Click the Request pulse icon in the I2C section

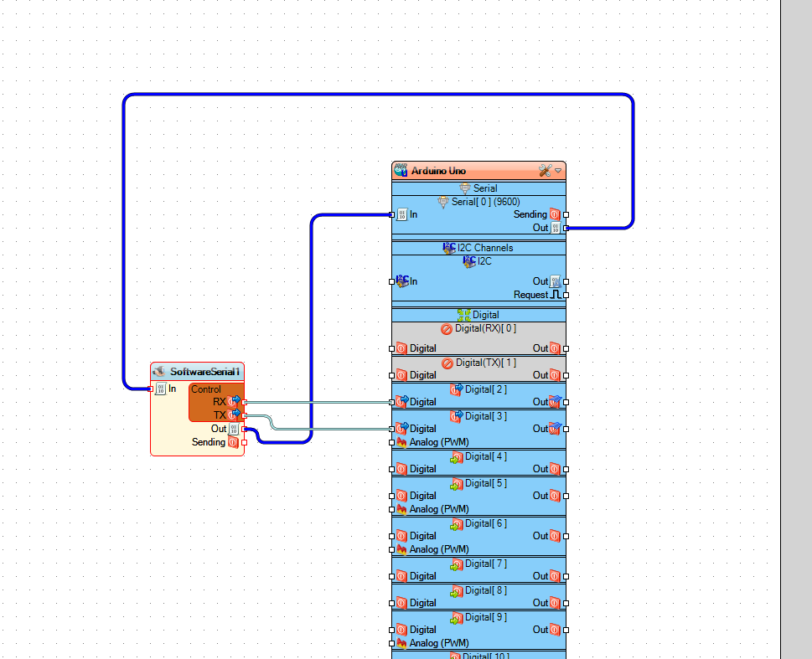pos(555,294)
